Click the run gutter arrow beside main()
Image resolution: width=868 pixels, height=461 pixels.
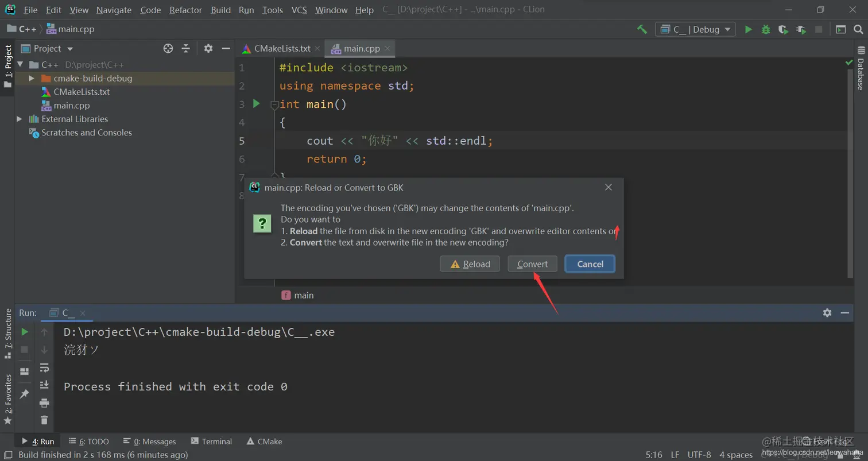(x=257, y=104)
